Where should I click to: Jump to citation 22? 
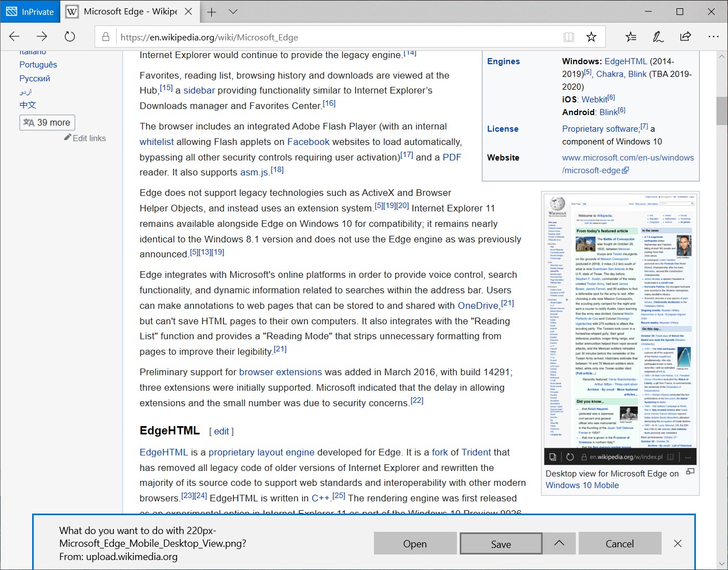417,400
